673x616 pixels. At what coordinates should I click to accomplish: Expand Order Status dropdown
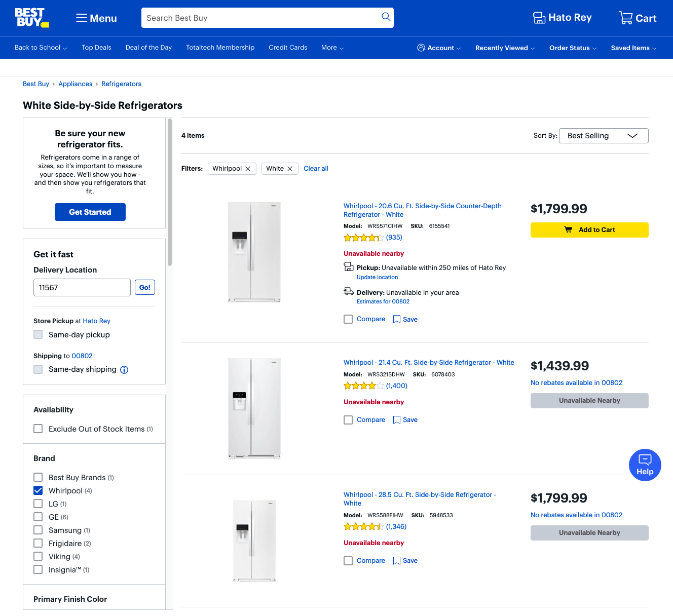(x=573, y=48)
